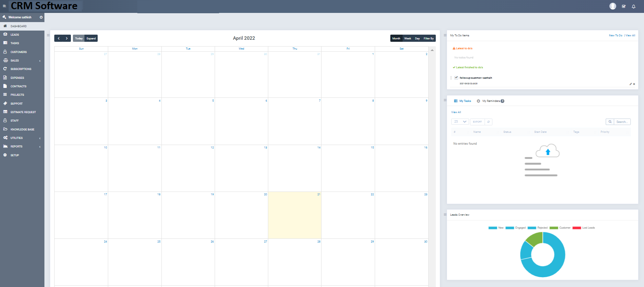Delete the finished to-do with X icon
Image resolution: width=644 pixels, height=287 pixels.
(x=634, y=84)
